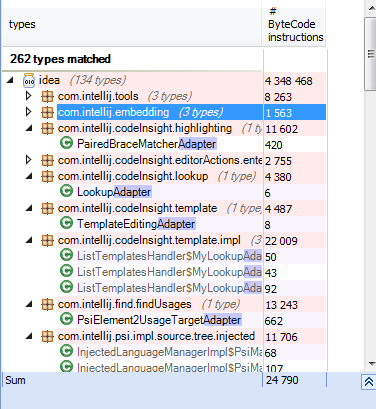Image resolution: width=376 pixels, height=409 pixels.
Task: Click com.intellij.codeInsight.editorActions package icon
Action: [47, 161]
